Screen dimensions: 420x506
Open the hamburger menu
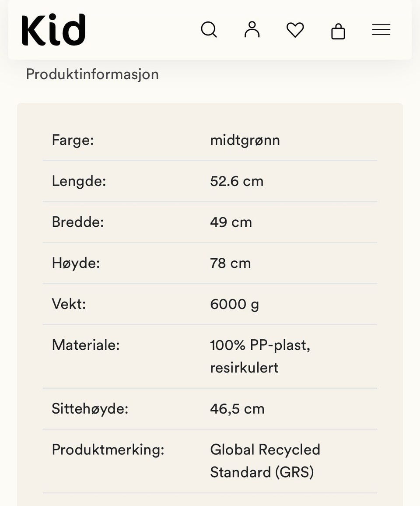[x=381, y=30]
